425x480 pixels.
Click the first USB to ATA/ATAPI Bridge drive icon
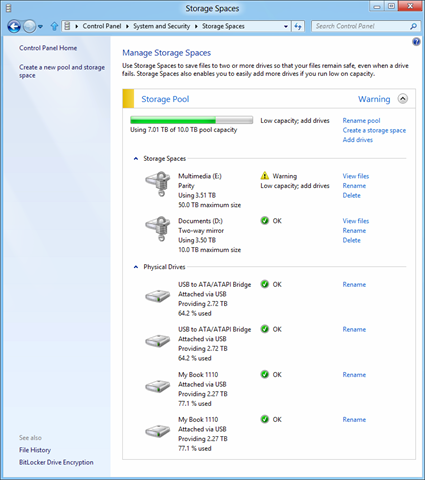pos(157,296)
